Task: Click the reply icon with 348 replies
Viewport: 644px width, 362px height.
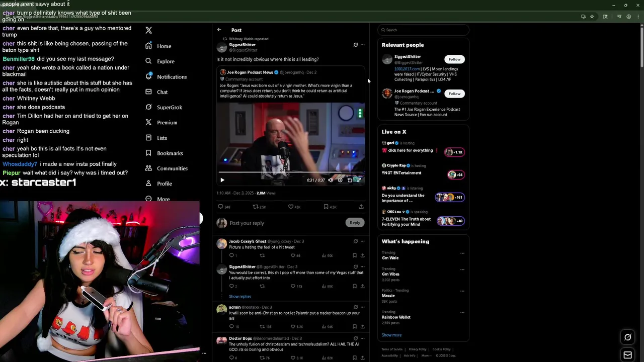Action: pos(220,207)
